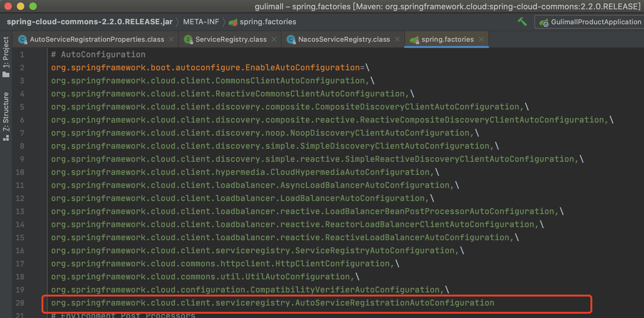Click the '# AutoConfiguration' comment line

[x=98, y=54]
